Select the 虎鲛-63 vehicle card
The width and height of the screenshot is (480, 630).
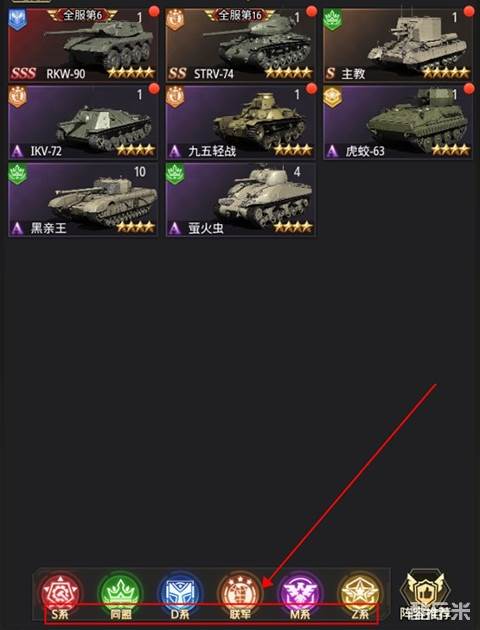click(398, 122)
